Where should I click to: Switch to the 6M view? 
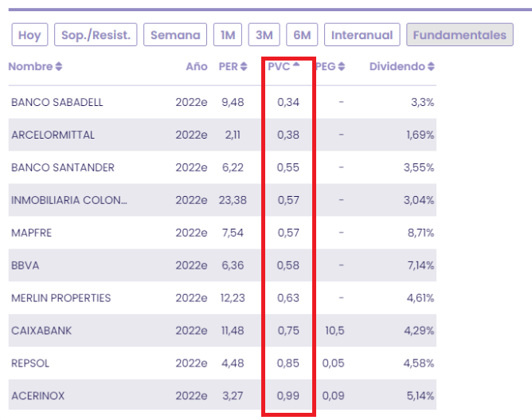pyautogui.click(x=302, y=35)
